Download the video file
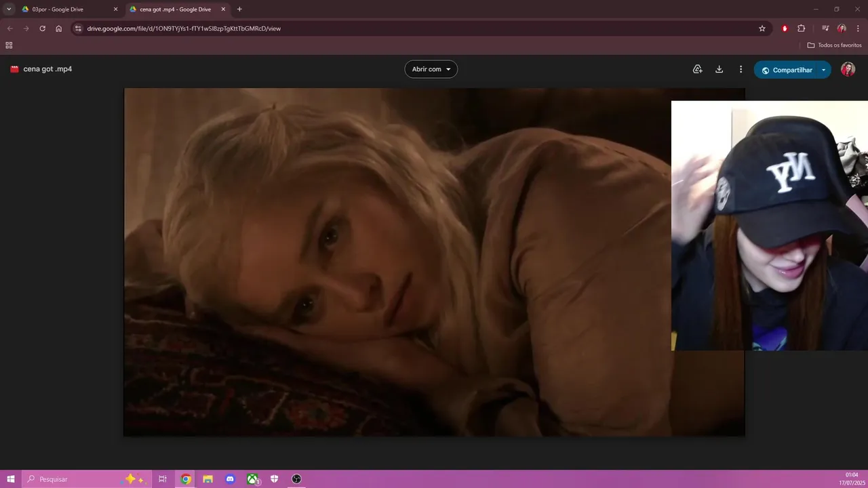 pos(719,69)
